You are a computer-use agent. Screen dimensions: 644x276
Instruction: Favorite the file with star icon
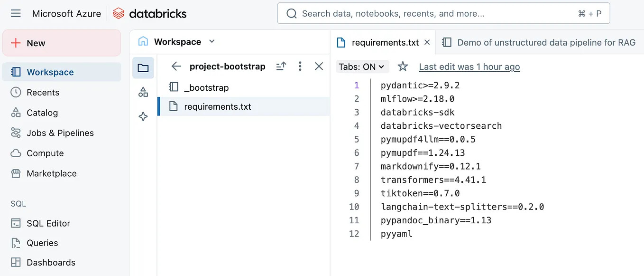coord(403,67)
